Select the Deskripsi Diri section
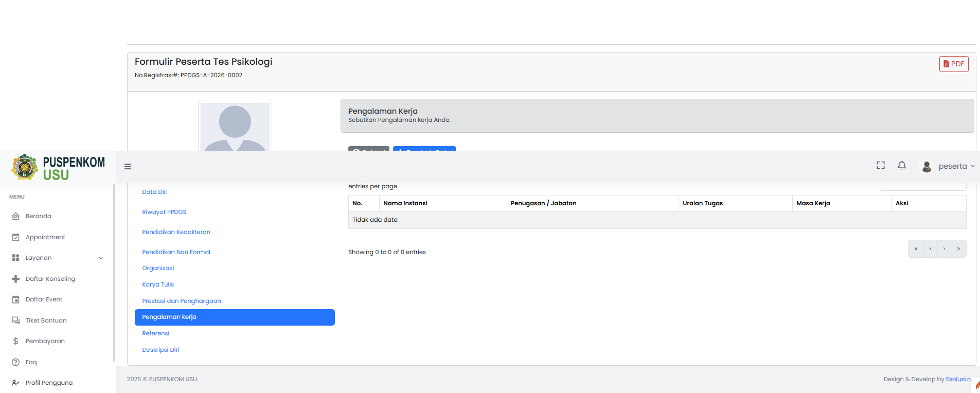This screenshot has height=393, width=980. click(x=161, y=350)
